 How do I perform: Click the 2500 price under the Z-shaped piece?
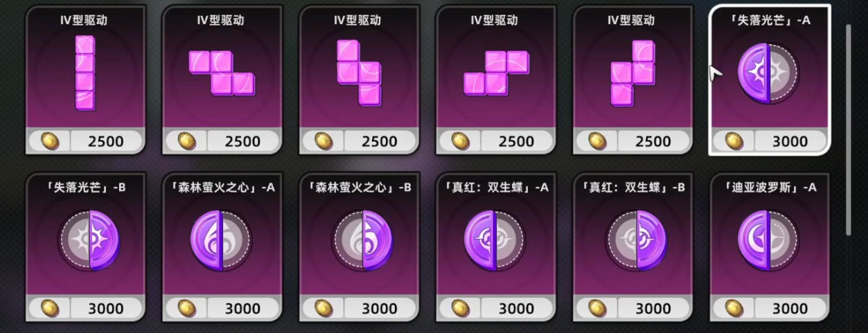[242, 141]
